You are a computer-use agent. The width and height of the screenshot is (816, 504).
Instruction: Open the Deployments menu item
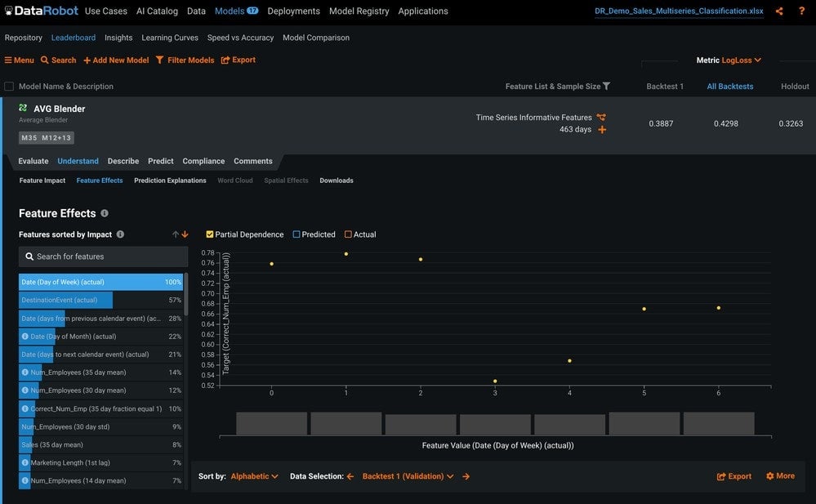tap(293, 11)
